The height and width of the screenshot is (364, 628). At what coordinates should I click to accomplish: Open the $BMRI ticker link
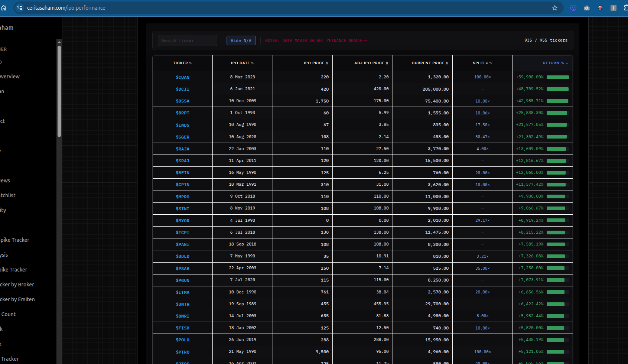pos(182,316)
